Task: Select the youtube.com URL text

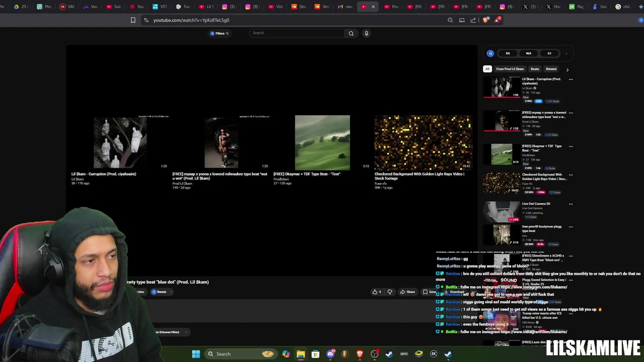Action: (191, 20)
